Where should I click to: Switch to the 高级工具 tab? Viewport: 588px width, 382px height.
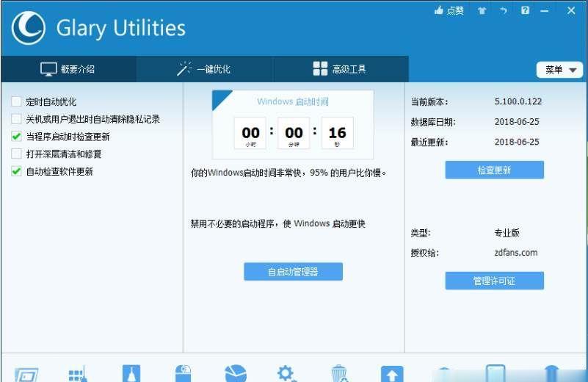[341, 69]
